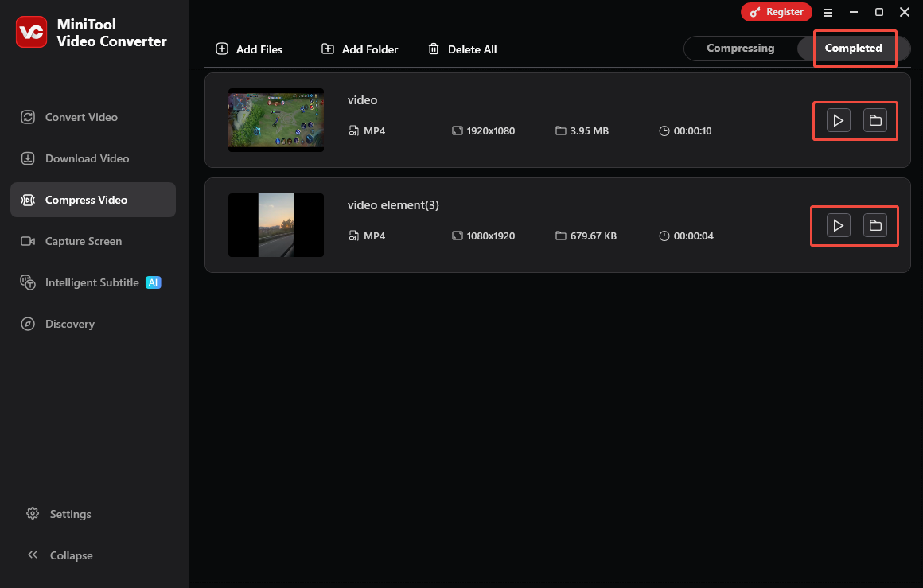
Task: Play the 'video element(3)' file
Action: tap(838, 225)
